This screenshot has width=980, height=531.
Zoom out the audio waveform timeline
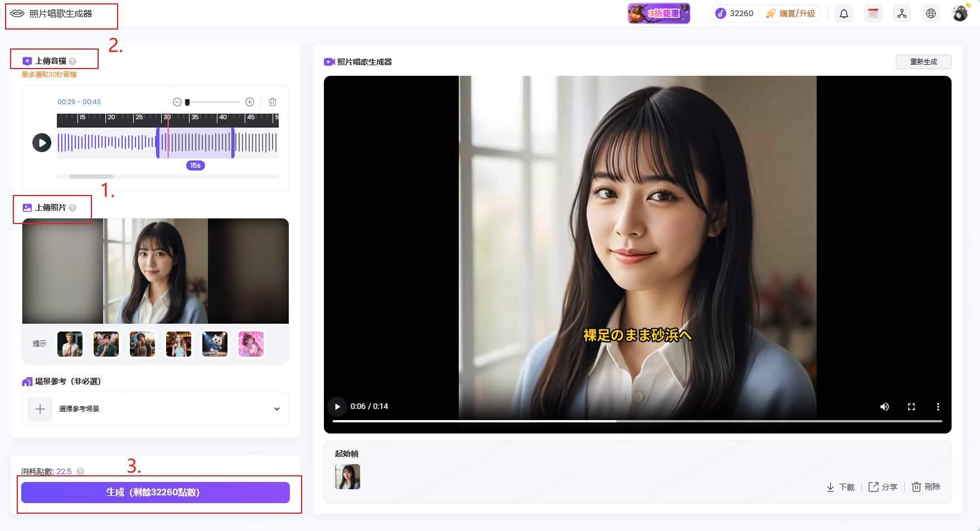[177, 102]
